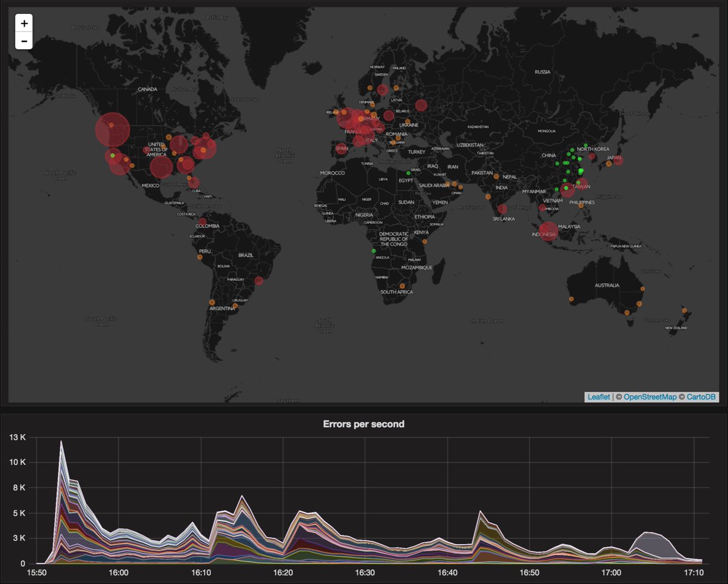Click the '10 K' y-axis label
The image size is (728, 584).
19,462
